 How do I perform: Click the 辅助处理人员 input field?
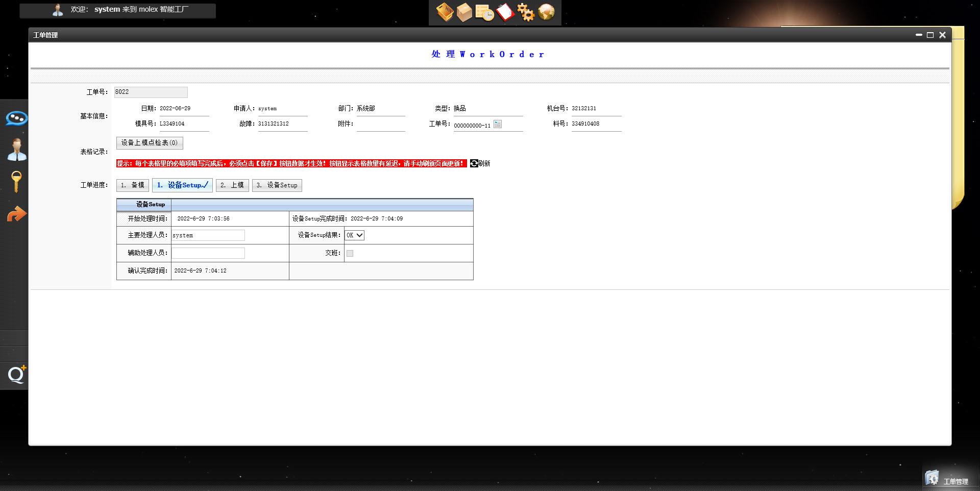(x=208, y=253)
